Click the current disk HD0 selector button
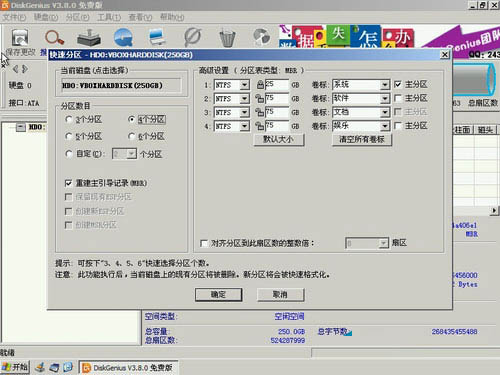The width and height of the screenshot is (500, 375). 121,86
